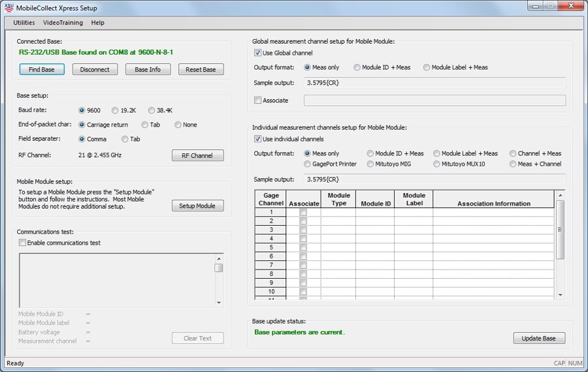Screen dimensions: 588x372
Task: Click Reset Base button
Action: point(201,69)
